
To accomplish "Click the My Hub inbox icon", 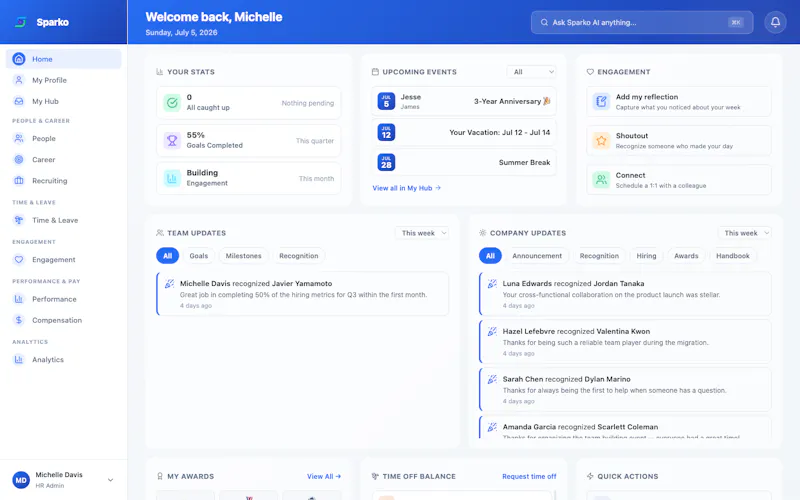I will click(x=19, y=101).
